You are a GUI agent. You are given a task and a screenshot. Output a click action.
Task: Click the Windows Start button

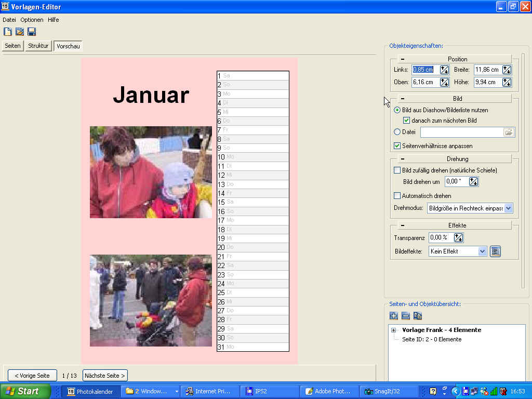(x=25, y=391)
